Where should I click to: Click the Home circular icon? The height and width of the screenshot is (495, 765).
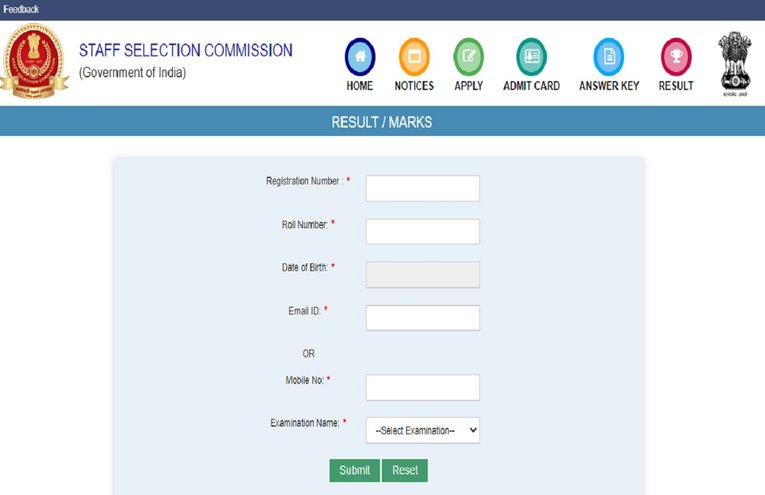359,55
